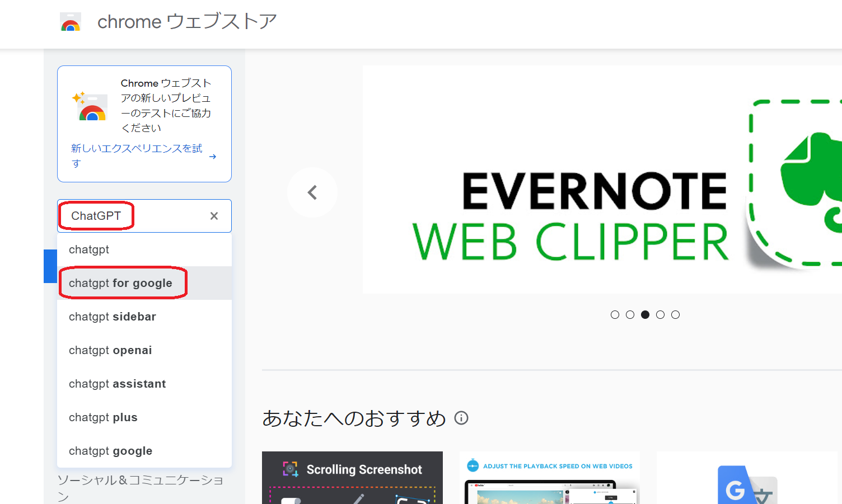842x504 pixels.
Task: Select the fifth carousel indicator dot
Action: pyautogui.click(x=675, y=315)
